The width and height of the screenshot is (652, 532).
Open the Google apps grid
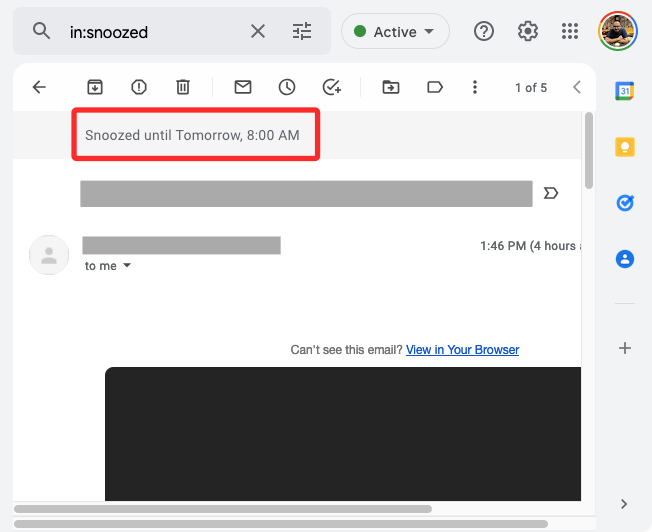[x=571, y=32]
